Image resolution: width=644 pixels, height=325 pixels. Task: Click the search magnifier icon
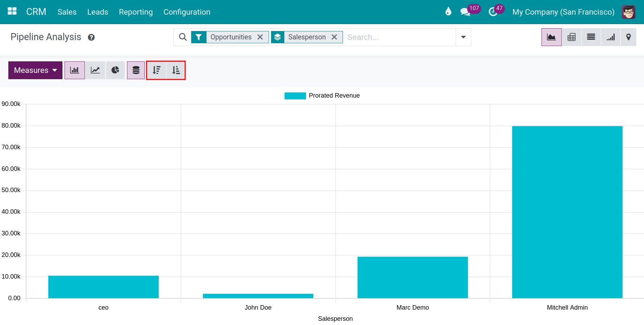coord(182,37)
